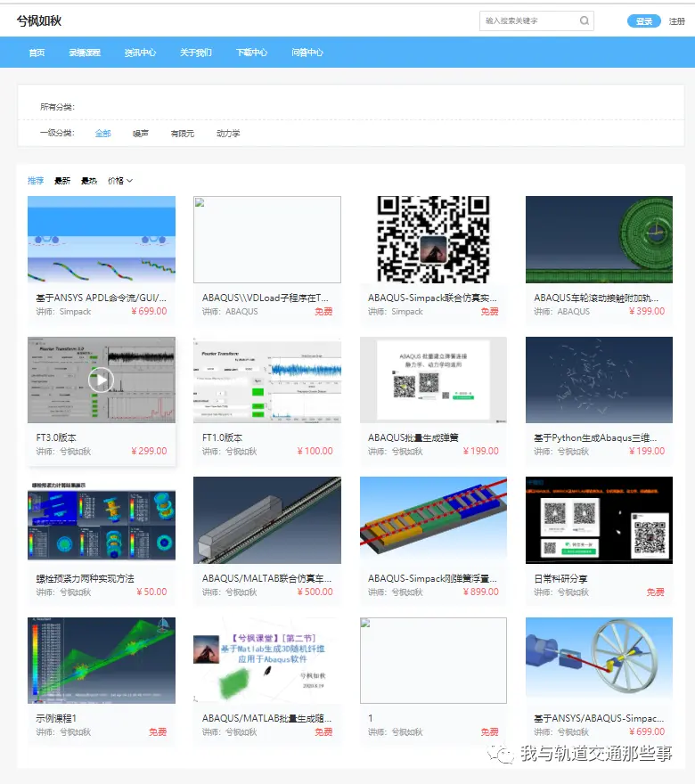Play the FT3.0版本 video preview
Screen dimensions: 695x784
[101, 380]
